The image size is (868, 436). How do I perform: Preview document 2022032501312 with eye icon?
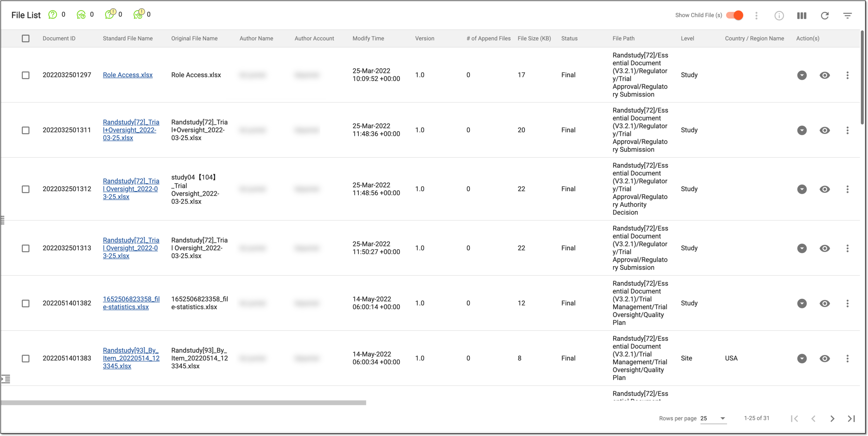click(825, 189)
